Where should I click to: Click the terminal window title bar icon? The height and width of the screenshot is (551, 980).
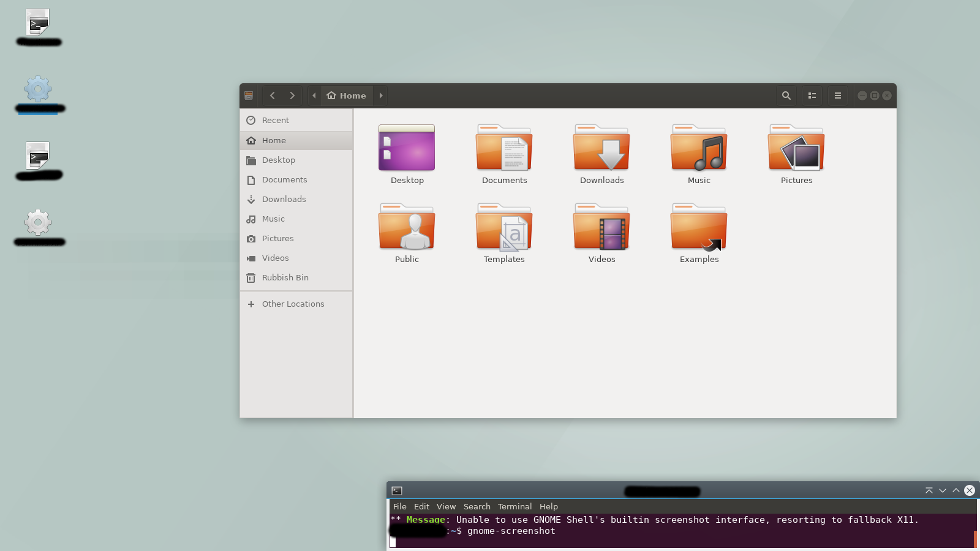(397, 490)
